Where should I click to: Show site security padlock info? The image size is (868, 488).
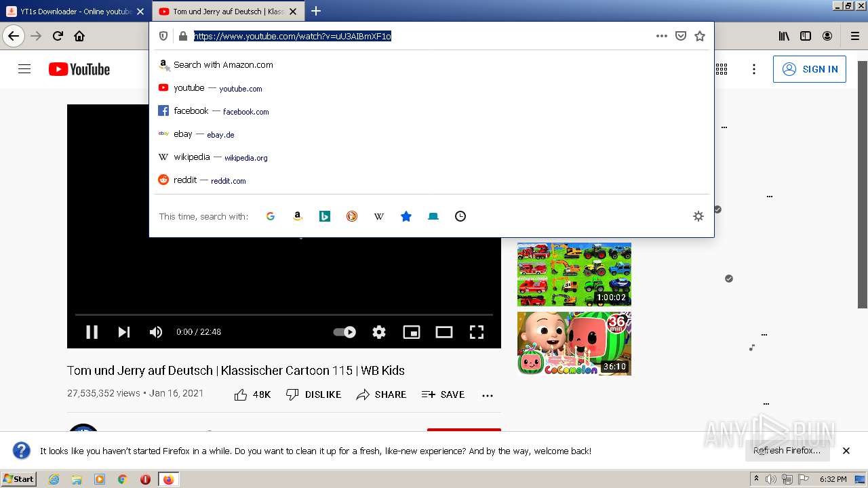click(x=182, y=36)
